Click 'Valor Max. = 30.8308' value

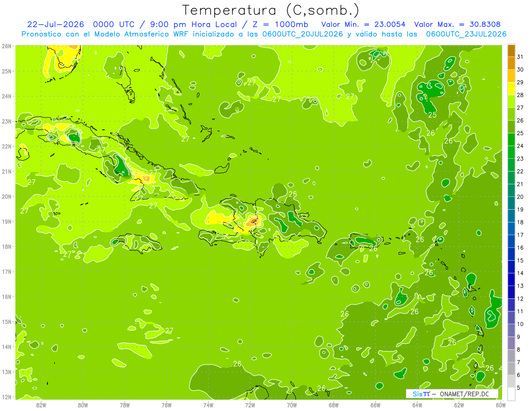458,24
